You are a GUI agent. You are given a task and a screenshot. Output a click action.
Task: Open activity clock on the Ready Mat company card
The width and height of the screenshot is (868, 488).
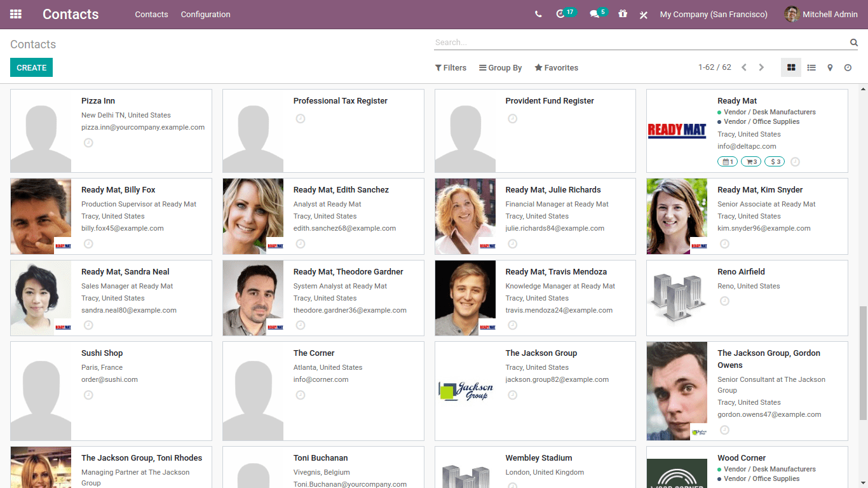pyautogui.click(x=795, y=162)
